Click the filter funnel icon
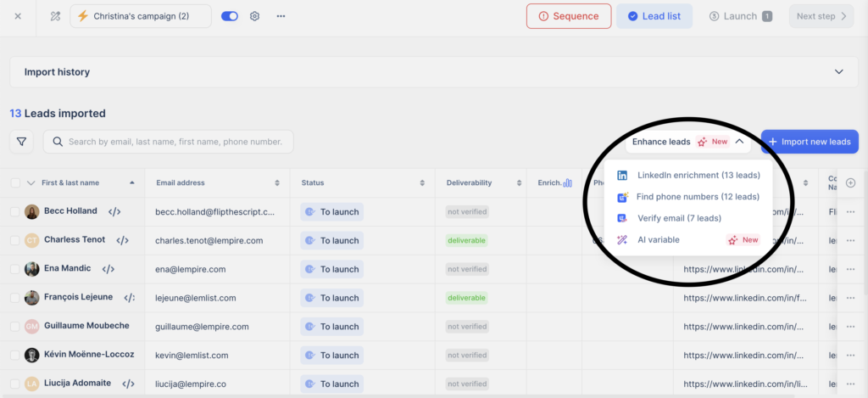Screen dimensions: 868x398 click(21, 142)
